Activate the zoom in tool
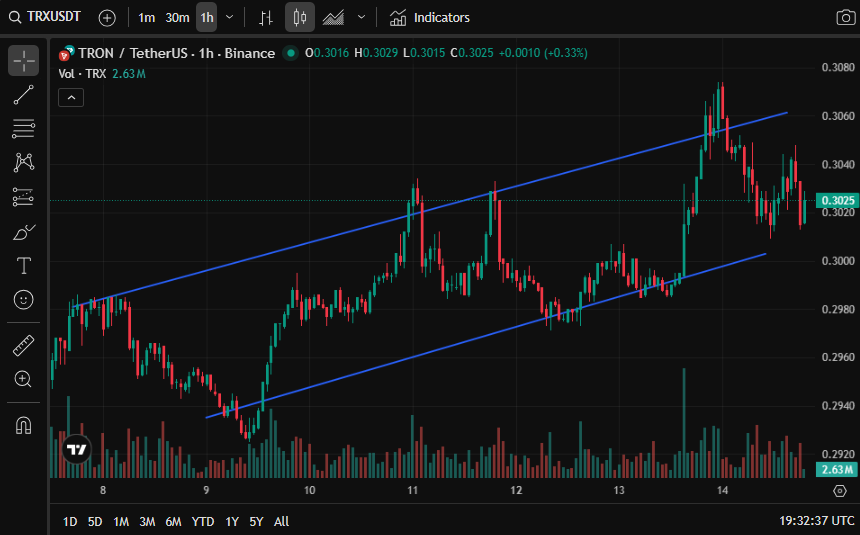This screenshot has height=535, width=860. pyautogui.click(x=24, y=379)
